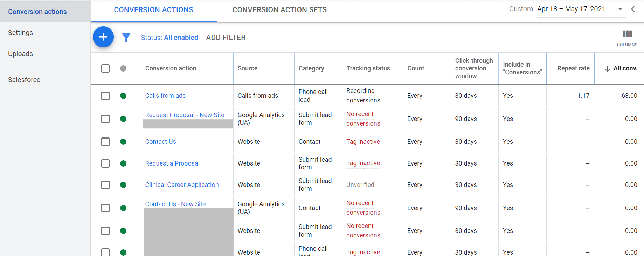Open the filter funnel icon

tap(126, 38)
